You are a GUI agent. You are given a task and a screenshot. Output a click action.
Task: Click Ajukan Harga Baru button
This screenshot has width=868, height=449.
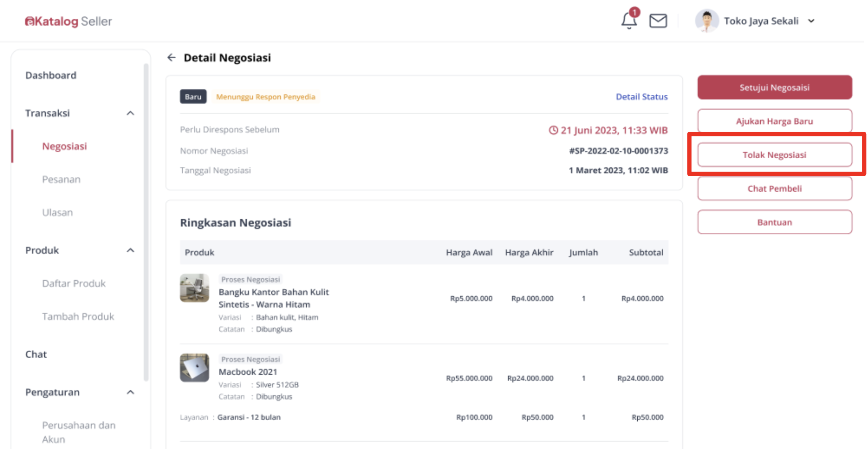pyautogui.click(x=775, y=121)
